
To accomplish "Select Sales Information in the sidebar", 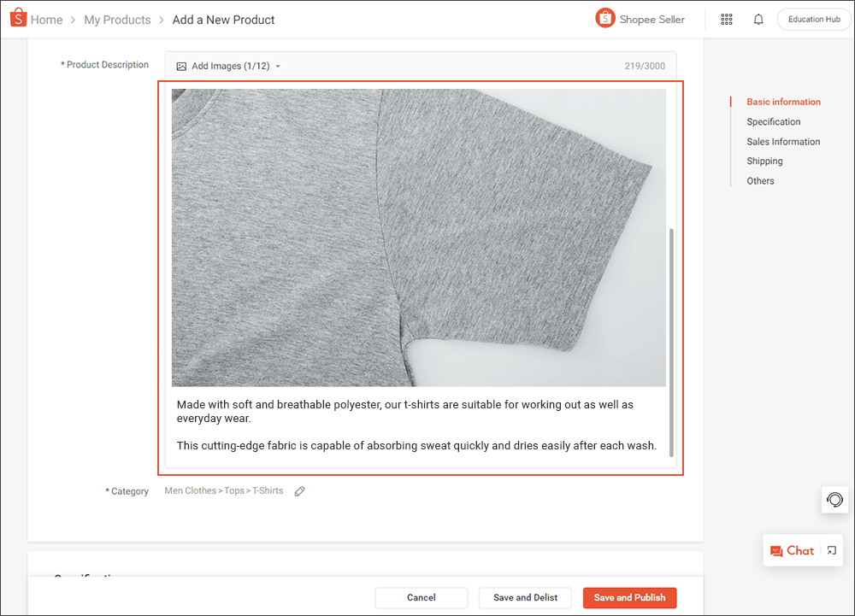I will coord(783,141).
